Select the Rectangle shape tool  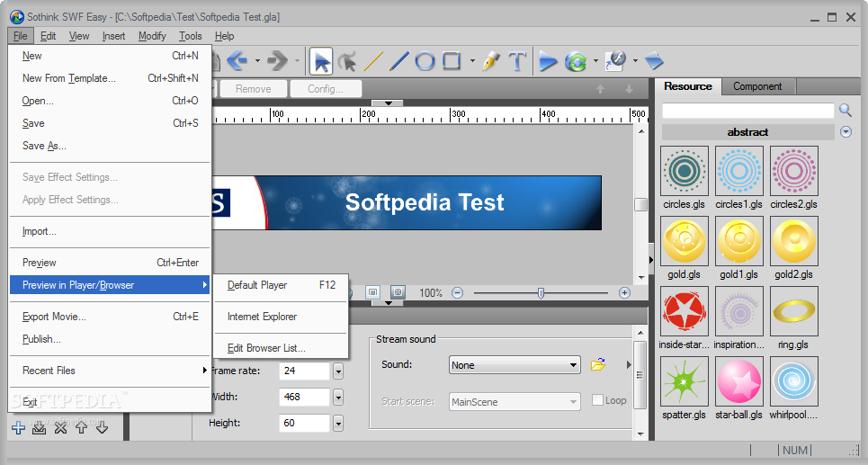pyautogui.click(x=452, y=61)
